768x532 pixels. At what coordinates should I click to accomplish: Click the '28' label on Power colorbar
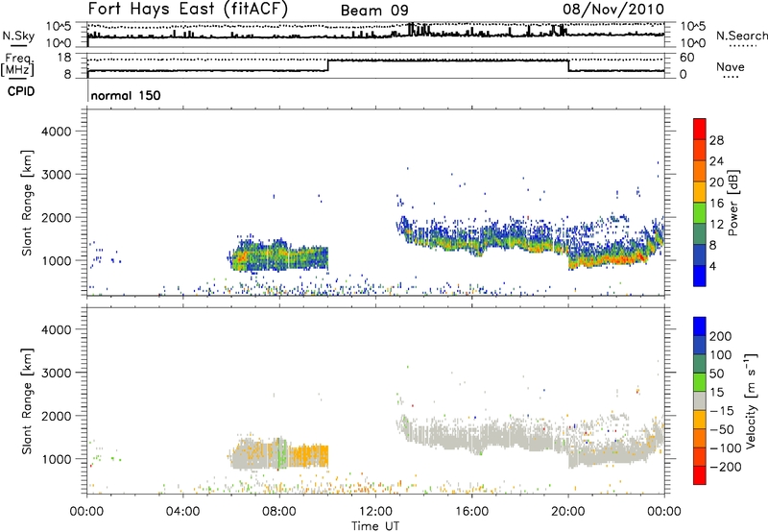click(x=716, y=140)
